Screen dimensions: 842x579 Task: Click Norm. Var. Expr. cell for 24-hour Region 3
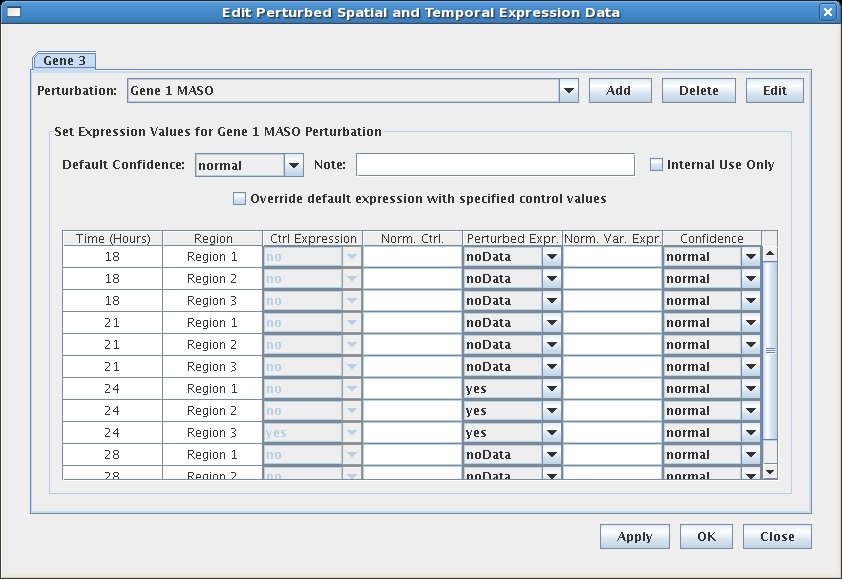(x=612, y=433)
